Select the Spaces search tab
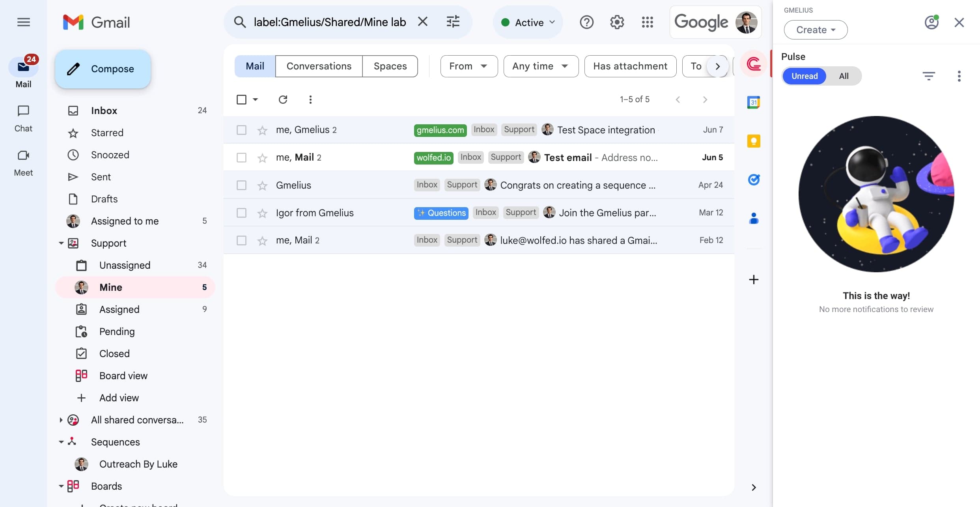980x507 pixels. (x=390, y=66)
